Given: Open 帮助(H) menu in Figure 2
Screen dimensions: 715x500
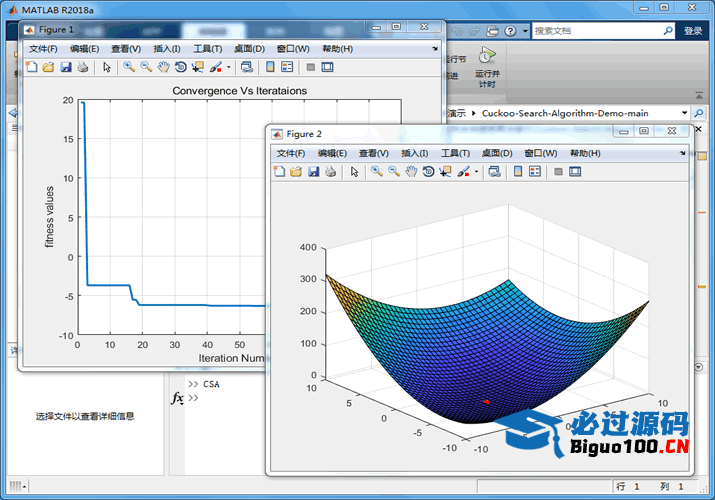Looking at the screenshot, I should click(x=585, y=153).
